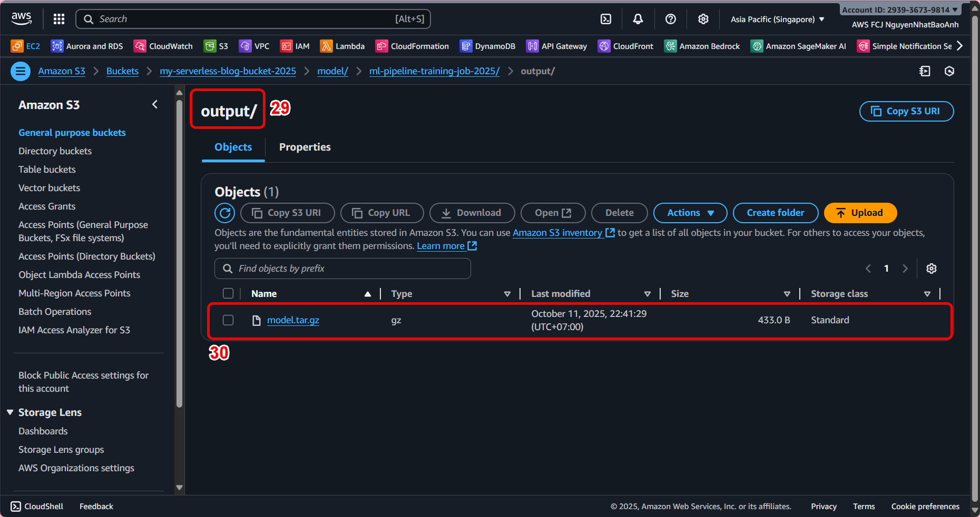
Task: Open Cookie preferences in footer
Action: pyautogui.click(x=925, y=506)
